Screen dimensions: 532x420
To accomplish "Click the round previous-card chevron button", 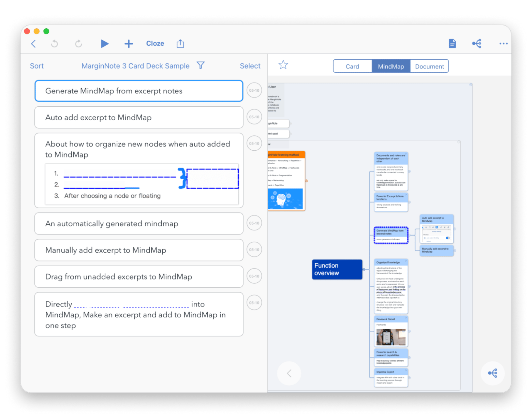I will point(289,373).
